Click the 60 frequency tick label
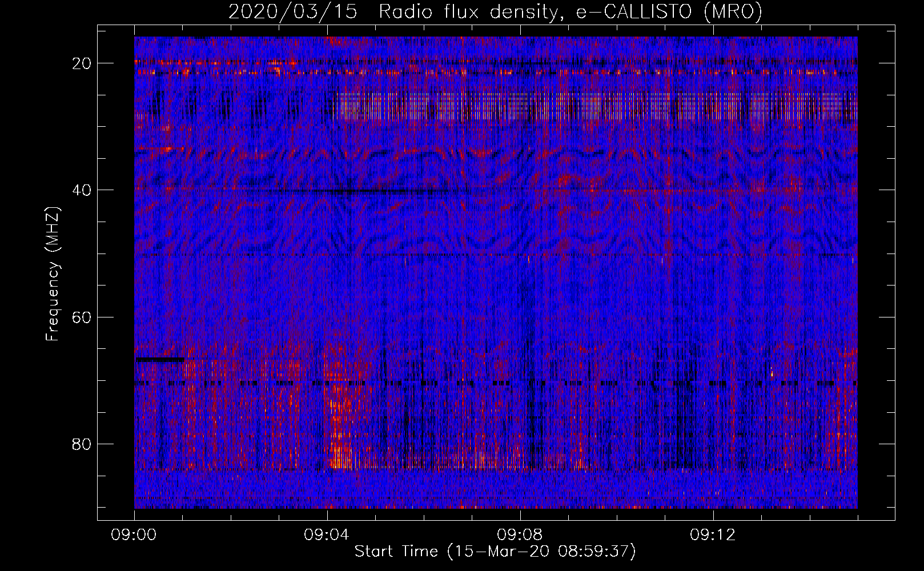 [82, 317]
